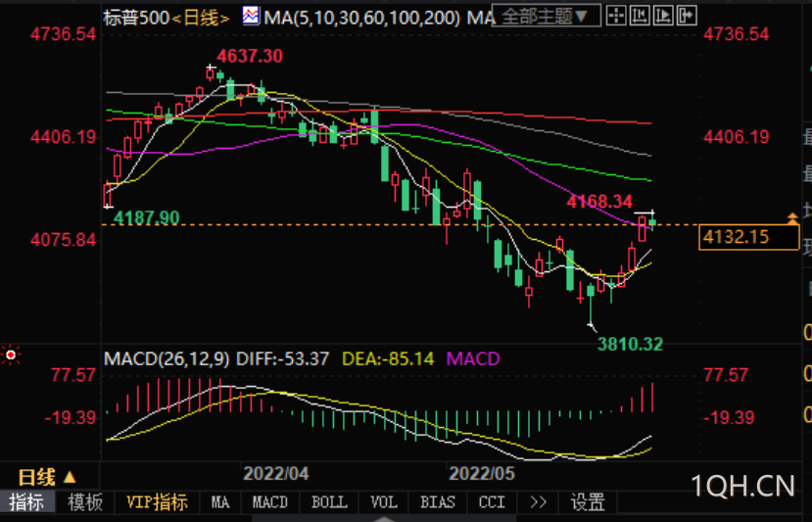
Task: Click the MA(5,10,30,60,100,200) label
Action: click(x=361, y=19)
